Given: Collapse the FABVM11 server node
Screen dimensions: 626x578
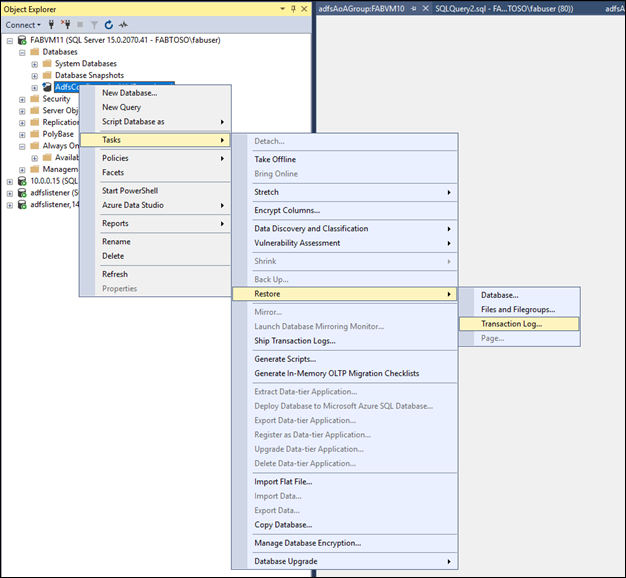Looking at the screenshot, I should point(10,41).
